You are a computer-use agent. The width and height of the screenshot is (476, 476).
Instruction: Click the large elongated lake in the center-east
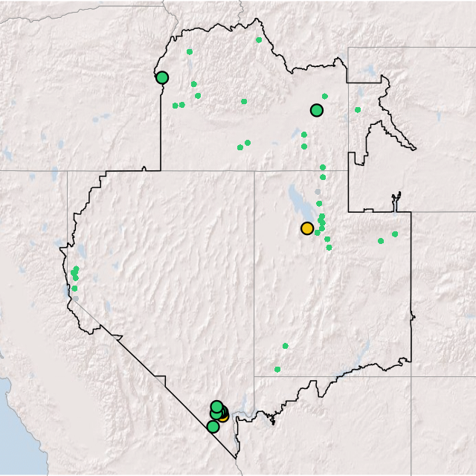[x=297, y=201]
